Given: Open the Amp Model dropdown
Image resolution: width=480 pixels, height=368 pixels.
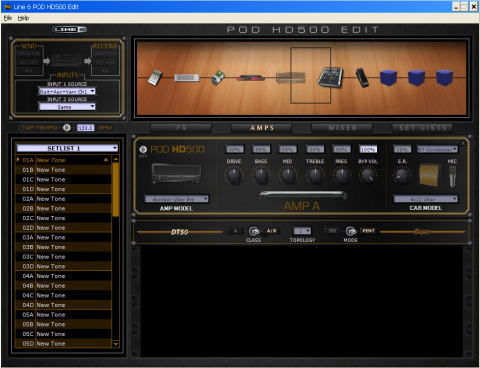Looking at the screenshot, I should (177, 199).
